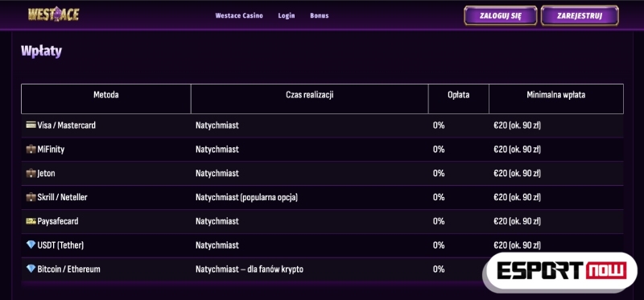This screenshot has width=644, height=300.
Task: Select Natychmiast in the Visa / Mastercard row
Action: 217,125
